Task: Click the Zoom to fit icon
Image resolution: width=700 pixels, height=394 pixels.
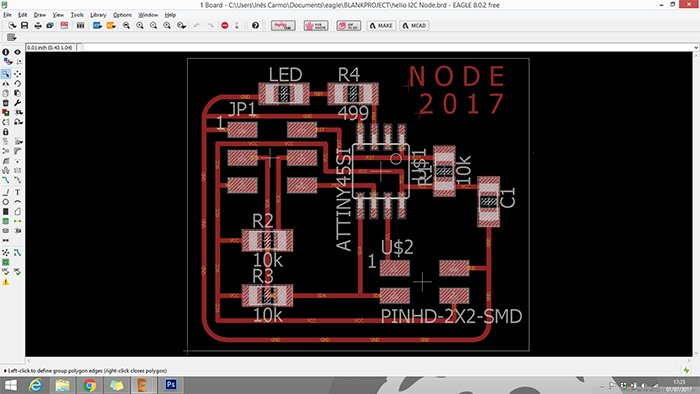Action: coord(126,25)
